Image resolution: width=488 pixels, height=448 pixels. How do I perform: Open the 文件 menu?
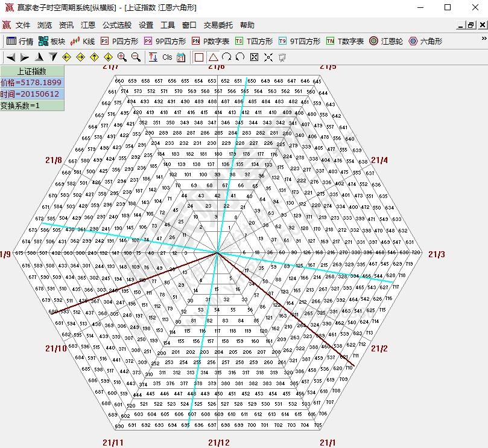[x=23, y=25]
